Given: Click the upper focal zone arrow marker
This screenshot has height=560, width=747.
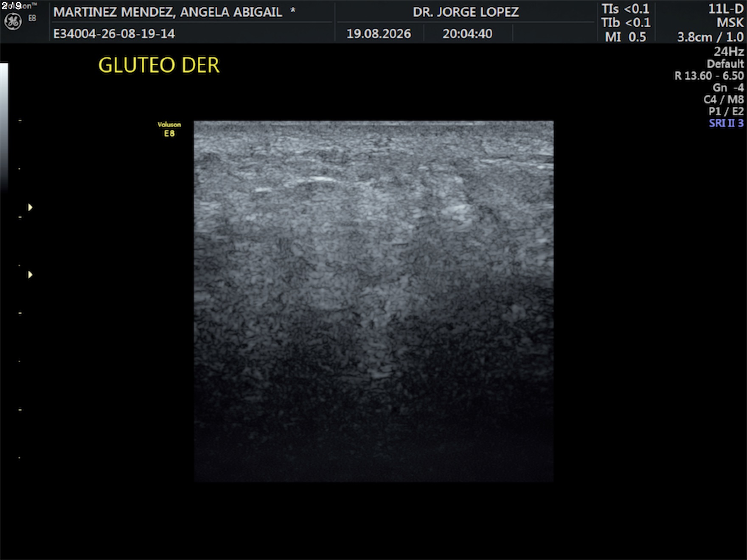Looking at the screenshot, I should click(30, 207).
